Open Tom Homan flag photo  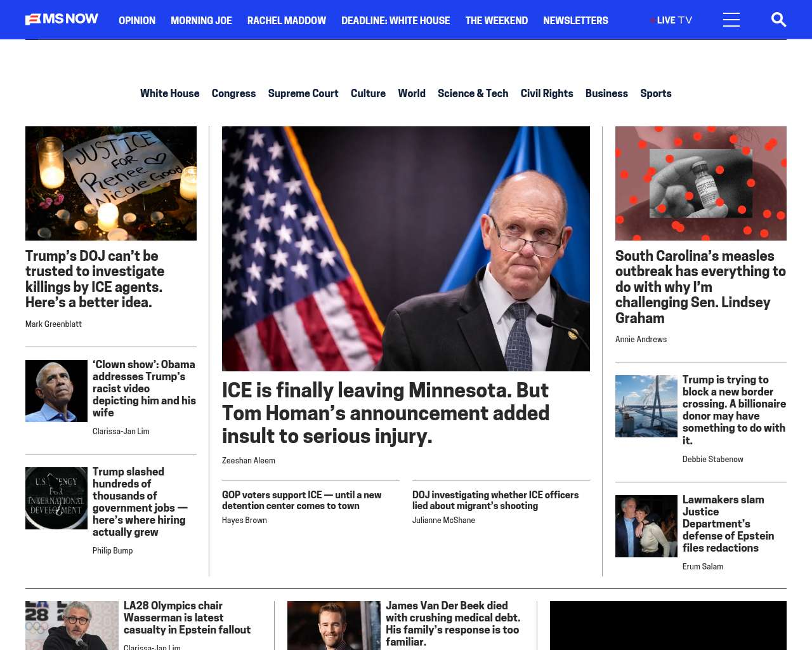point(406,249)
